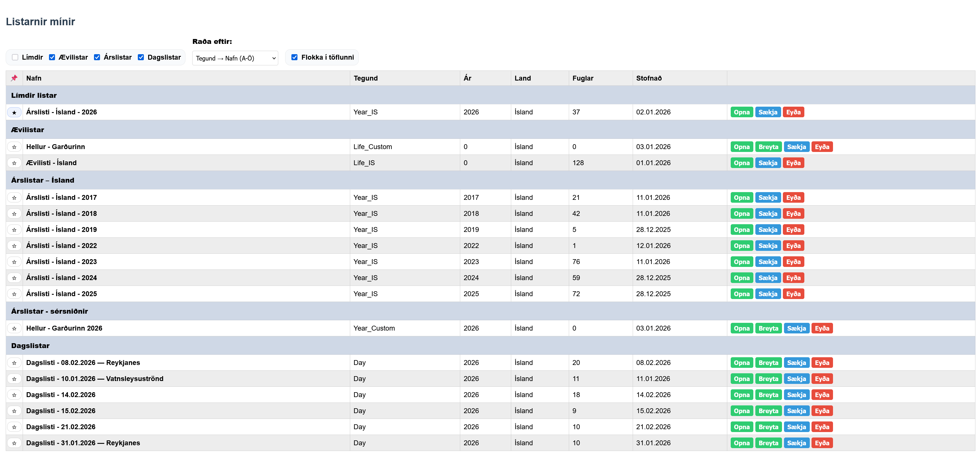Star the Árslisti - Ísland - 2023 list

pyautogui.click(x=14, y=262)
